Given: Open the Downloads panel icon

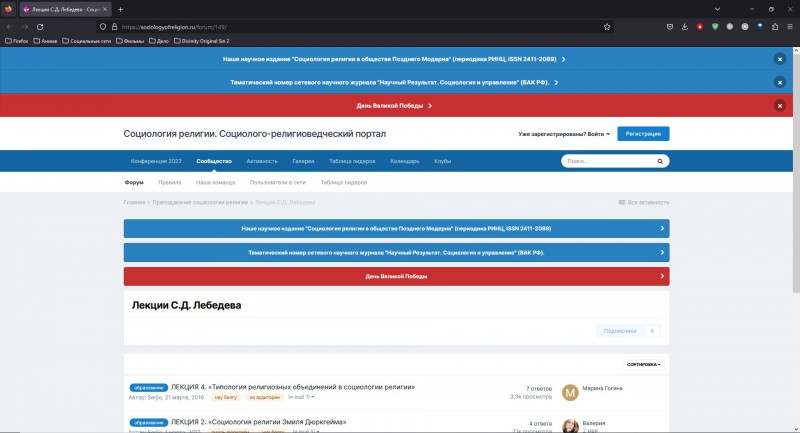Looking at the screenshot, I should click(685, 27).
